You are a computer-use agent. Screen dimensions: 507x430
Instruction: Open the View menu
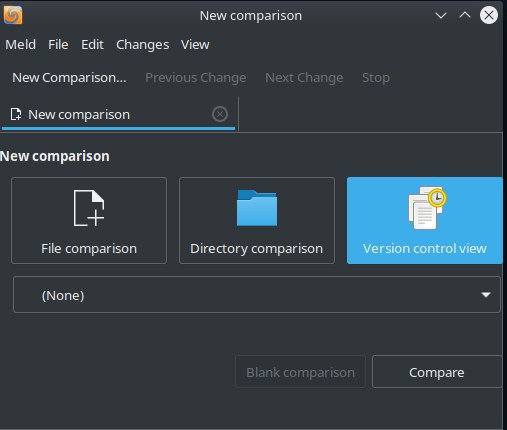[195, 44]
